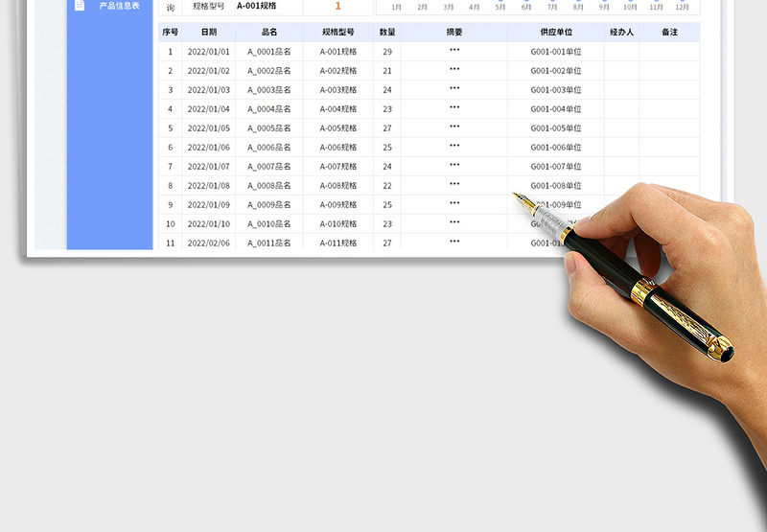
Task: Select quantity cell 29 in row 1
Action: [x=387, y=52]
